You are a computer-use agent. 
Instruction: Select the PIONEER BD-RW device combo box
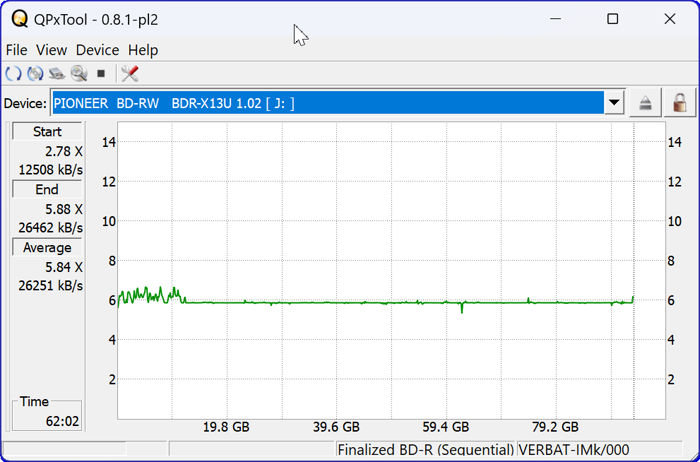tap(328, 103)
